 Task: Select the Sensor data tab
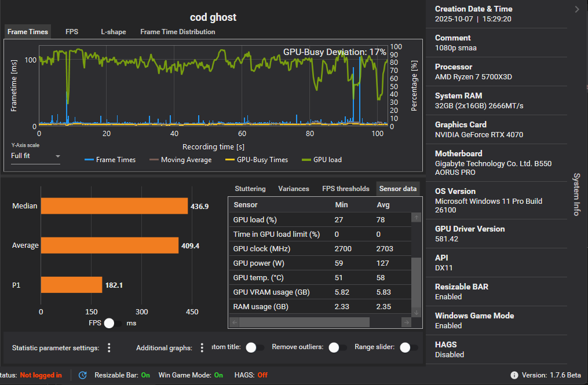coord(398,189)
